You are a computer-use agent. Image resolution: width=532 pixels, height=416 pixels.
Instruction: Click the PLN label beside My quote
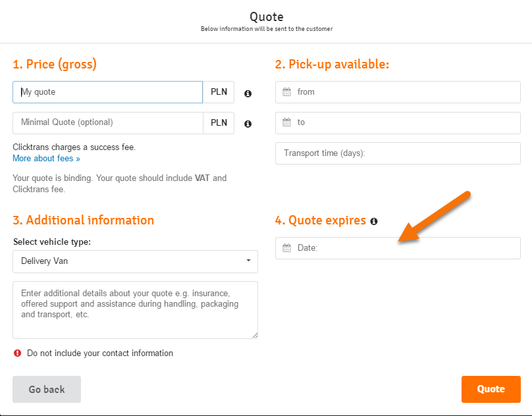click(x=219, y=92)
